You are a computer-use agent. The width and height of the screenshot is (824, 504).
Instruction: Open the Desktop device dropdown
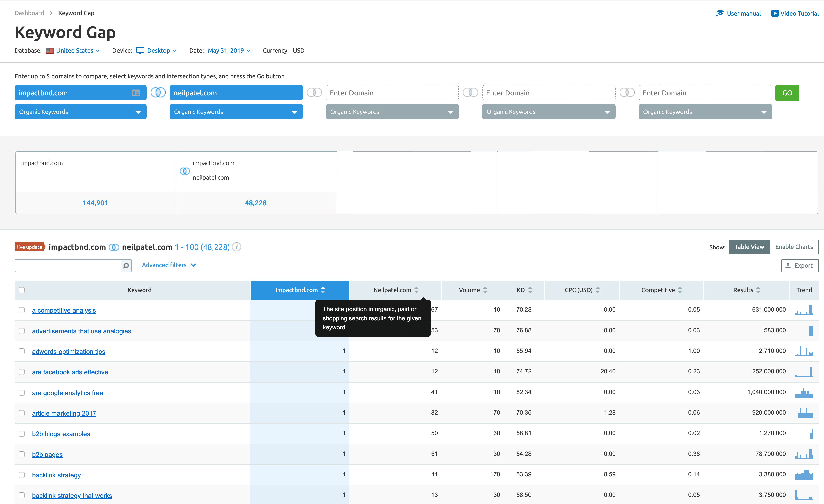click(162, 50)
